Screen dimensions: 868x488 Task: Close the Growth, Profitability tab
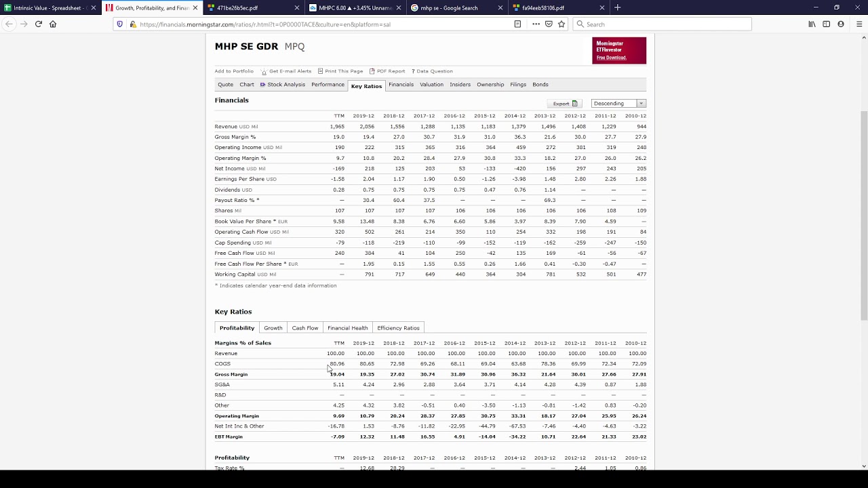195,8
